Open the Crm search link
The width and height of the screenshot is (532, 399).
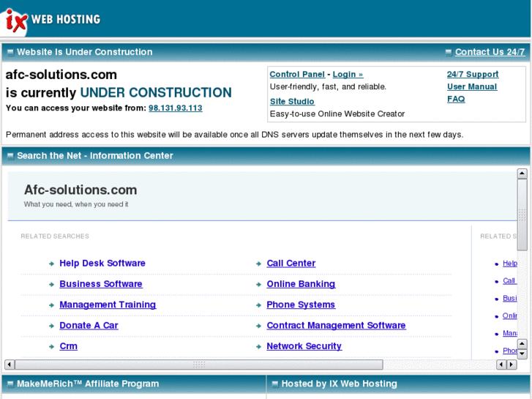click(x=69, y=346)
